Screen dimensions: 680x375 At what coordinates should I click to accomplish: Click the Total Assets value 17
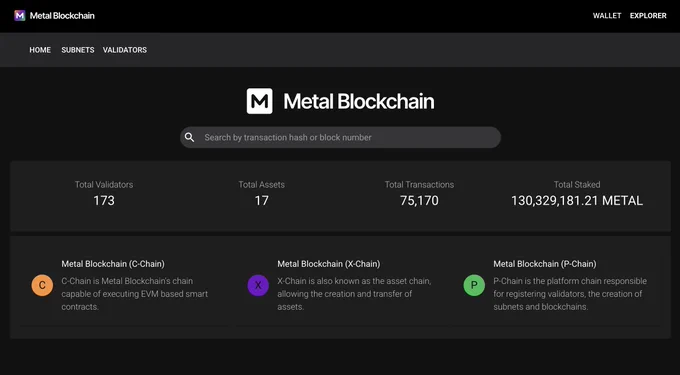coord(262,201)
